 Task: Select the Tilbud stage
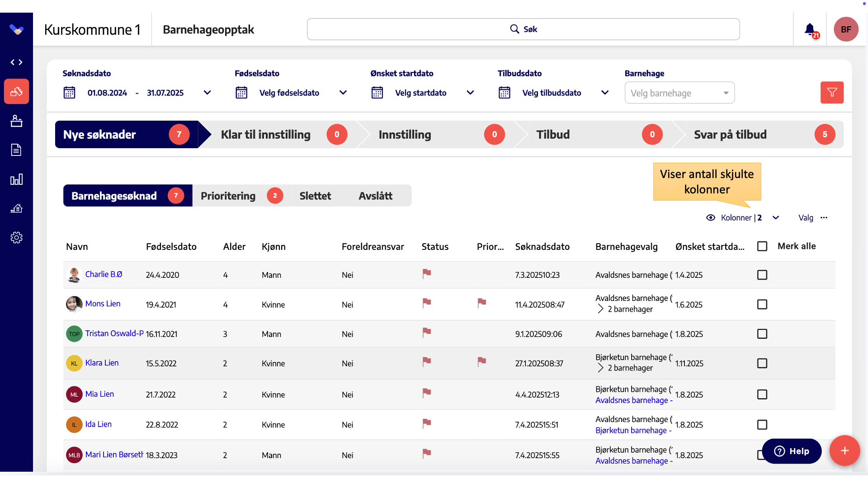pyautogui.click(x=599, y=134)
